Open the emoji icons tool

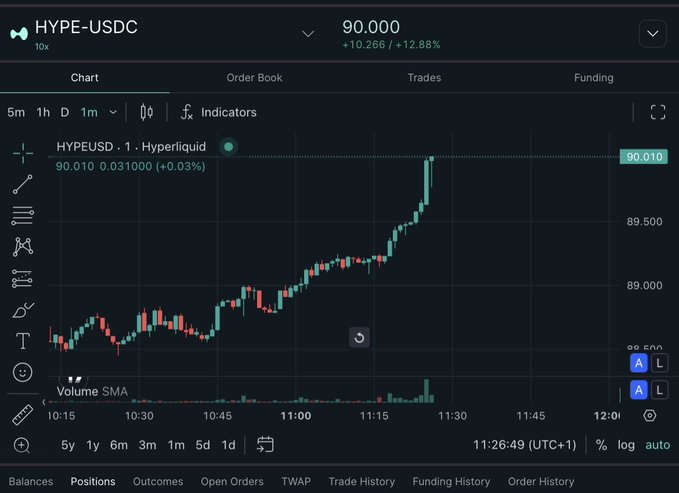(x=23, y=372)
